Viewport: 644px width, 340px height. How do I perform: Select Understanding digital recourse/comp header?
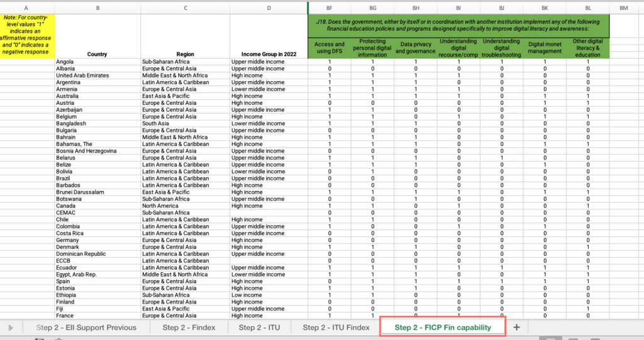(458, 48)
